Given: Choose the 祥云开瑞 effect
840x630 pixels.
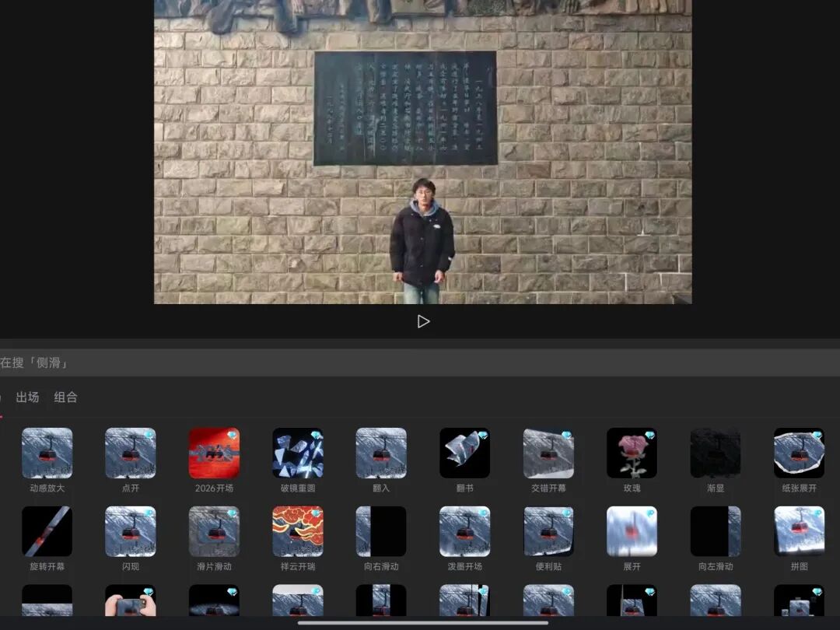Looking at the screenshot, I should [298, 532].
